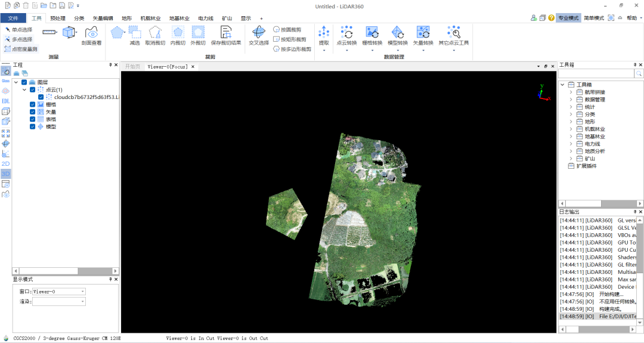Switch to the 开始页 viewer tab
Screen dimensions: 644x343
[x=132, y=66]
